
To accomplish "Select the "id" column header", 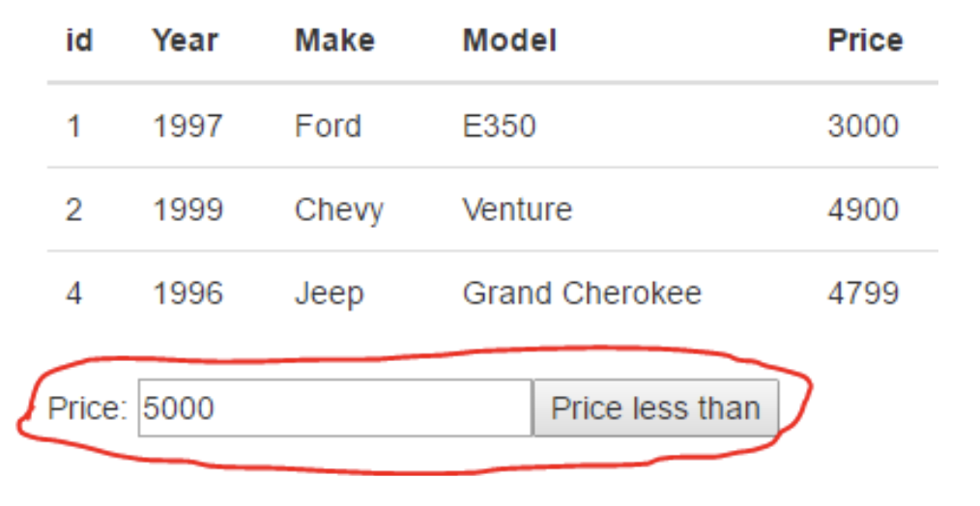I will coord(79,41).
